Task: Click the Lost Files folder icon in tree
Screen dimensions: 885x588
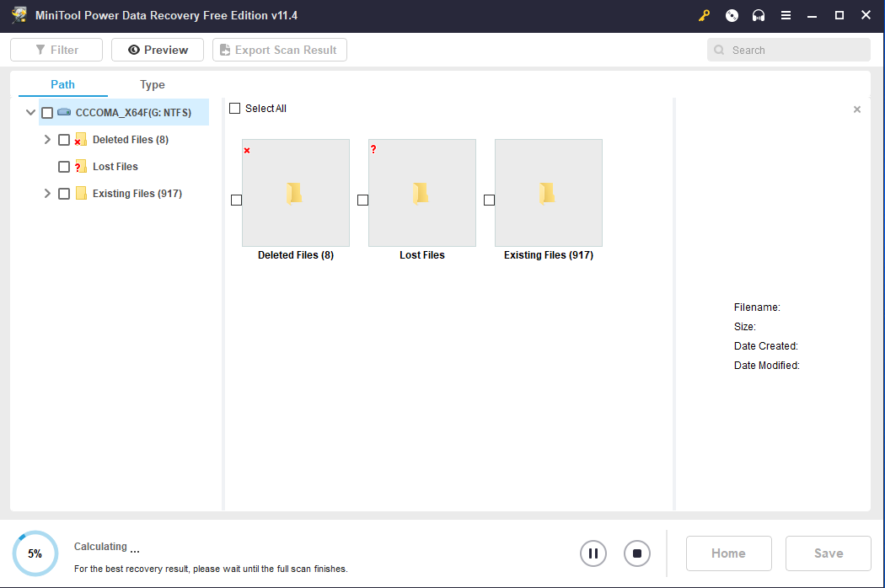Action: 81,167
